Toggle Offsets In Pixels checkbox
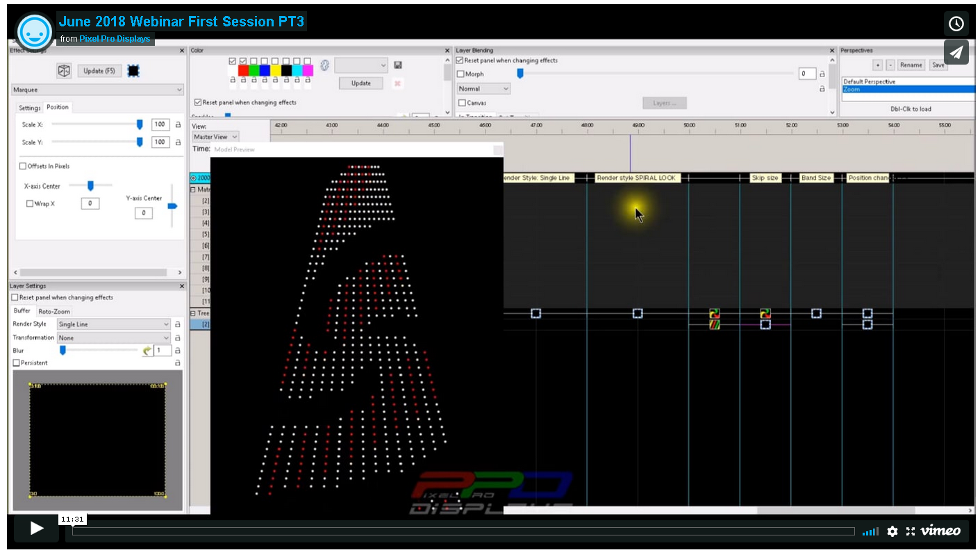The height and width of the screenshot is (557, 980). click(23, 166)
